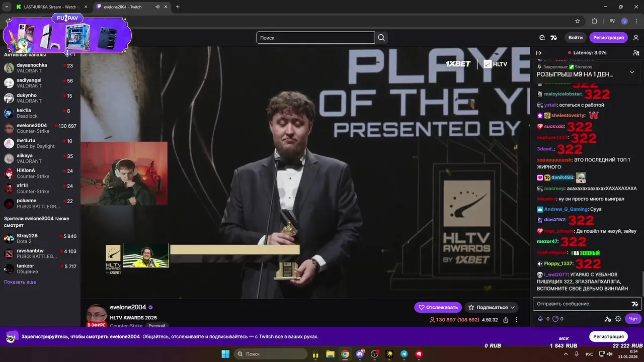This screenshot has width=644, height=362.
Task: Open the chat community users list icon
Action: [x=636, y=53]
